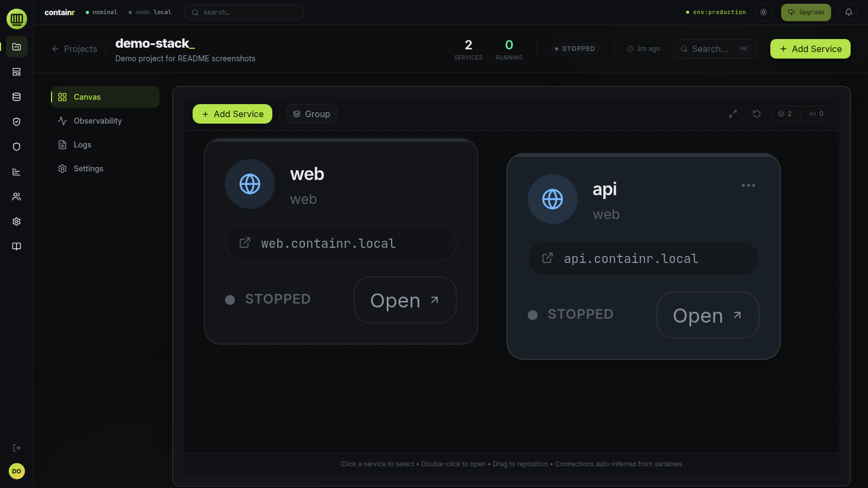Click the api service globe icon
This screenshot has width=868, height=488.
[x=553, y=199]
